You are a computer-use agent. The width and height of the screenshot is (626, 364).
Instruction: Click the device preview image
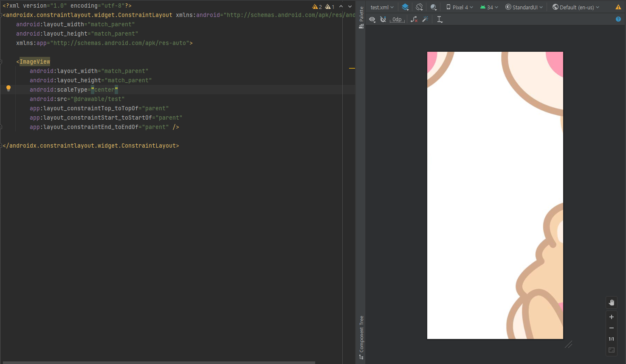click(x=495, y=195)
